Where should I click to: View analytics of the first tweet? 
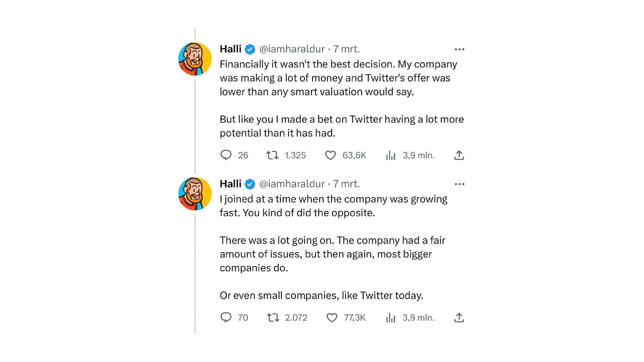[391, 155]
